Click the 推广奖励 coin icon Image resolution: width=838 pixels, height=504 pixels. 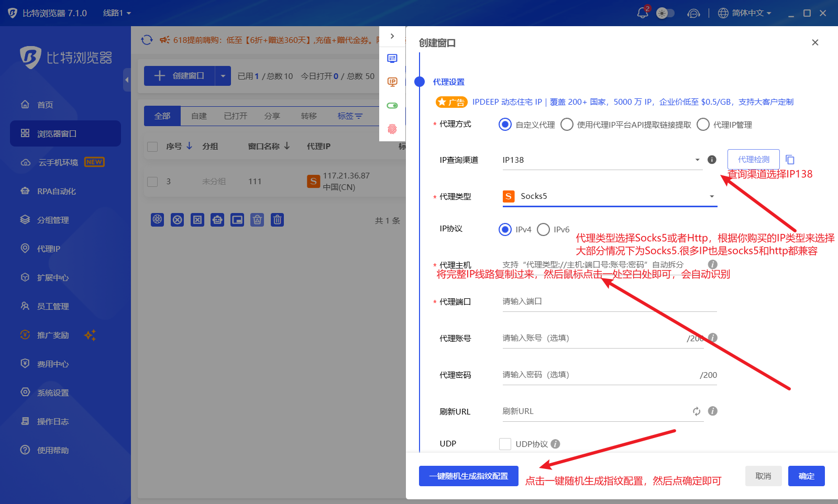pyautogui.click(x=25, y=335)
